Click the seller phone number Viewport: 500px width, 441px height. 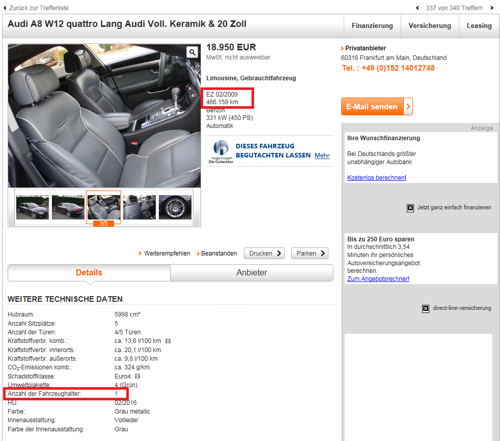[x=388, y=68]
